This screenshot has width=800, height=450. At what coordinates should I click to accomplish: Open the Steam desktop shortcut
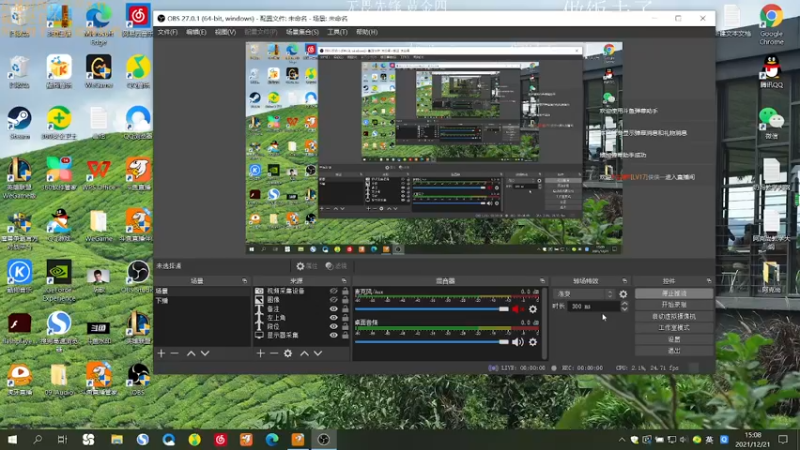click(x=19, y=123)
